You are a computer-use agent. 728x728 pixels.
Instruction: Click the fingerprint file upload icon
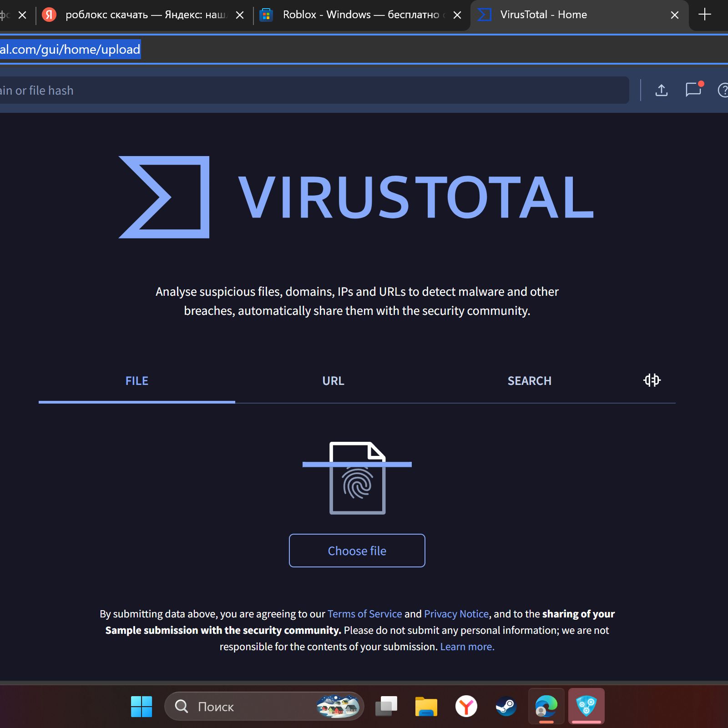point(358,478)
